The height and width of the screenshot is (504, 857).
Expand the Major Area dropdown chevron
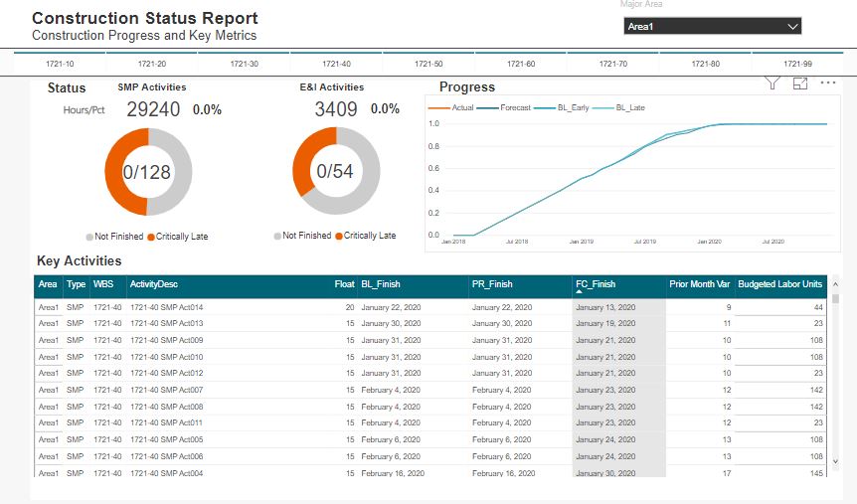pyautogui.click(x=792, y=26)
